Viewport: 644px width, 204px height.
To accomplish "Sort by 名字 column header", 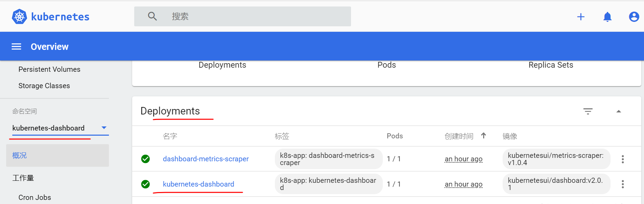I will point(170,136).
